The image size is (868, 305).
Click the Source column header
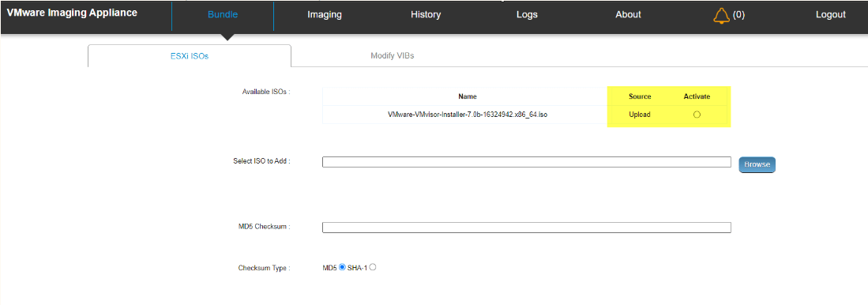click(x=640, y=96)
